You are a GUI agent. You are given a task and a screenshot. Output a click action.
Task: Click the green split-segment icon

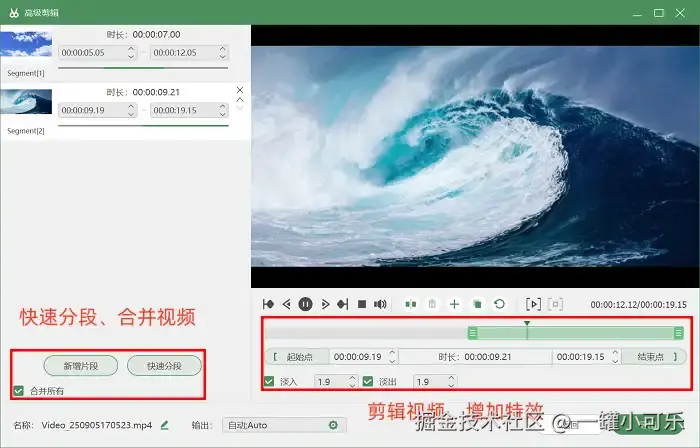point(411,304)
